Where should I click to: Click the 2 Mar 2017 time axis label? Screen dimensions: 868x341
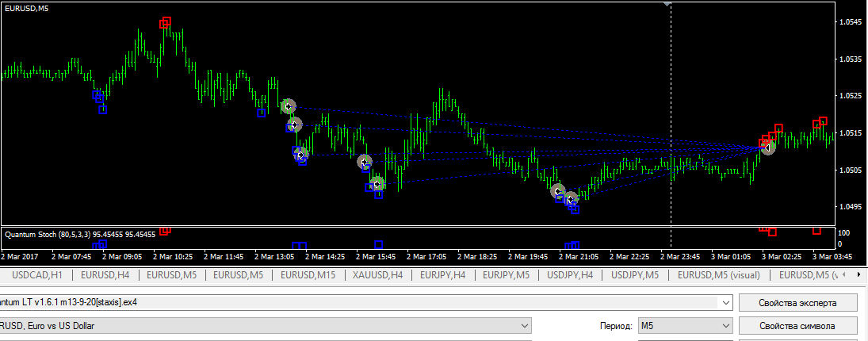pyautogui.click(x=20, y=257)
